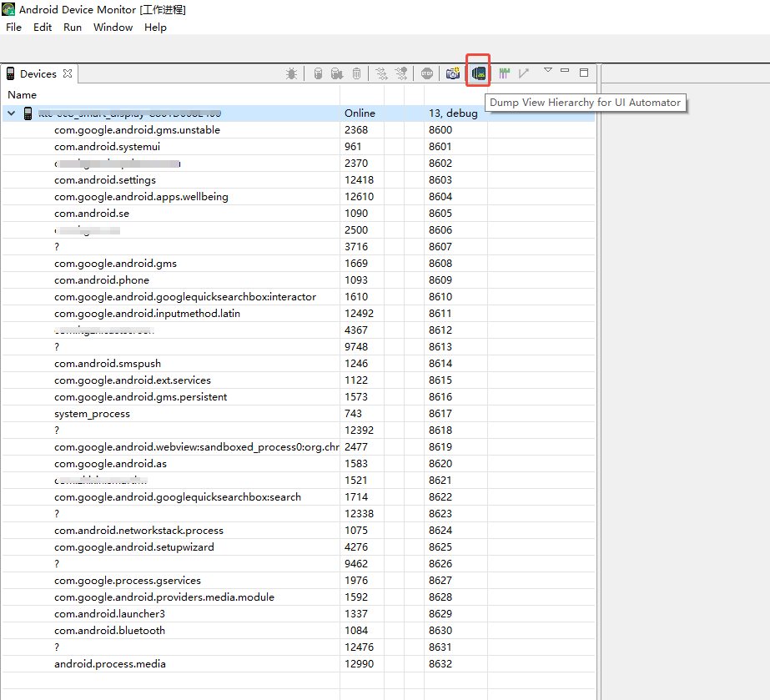770x700 pixels.
Task: Click the phone icon of the device row
Action: [28, 113]
